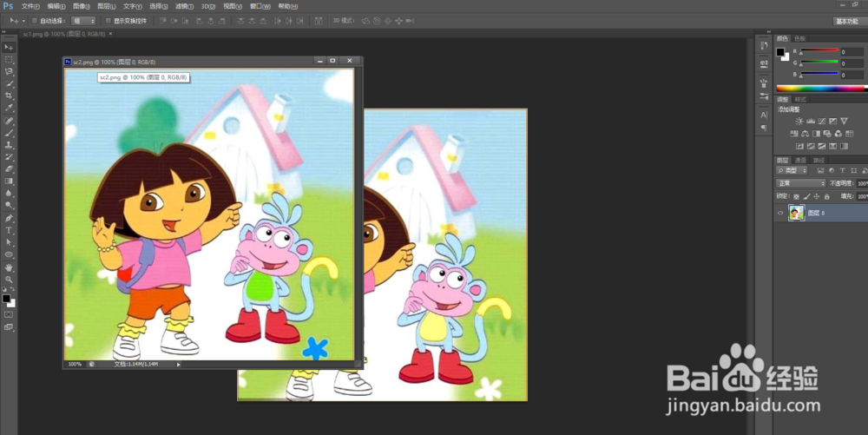This screenshot has height=435, width=868.
Task: Toggle Quick Mask mode icon
Action: [9, 314]
